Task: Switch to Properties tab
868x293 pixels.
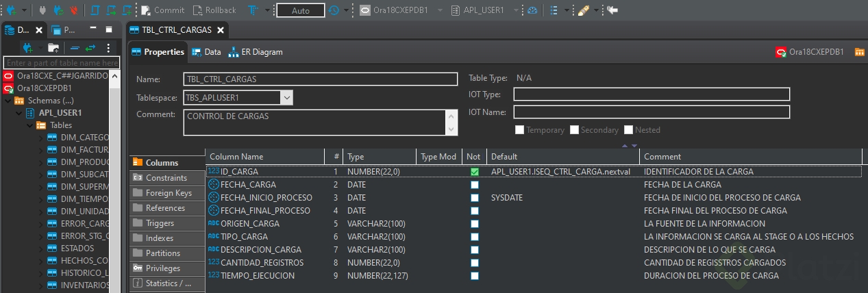Action: [158, 52]
